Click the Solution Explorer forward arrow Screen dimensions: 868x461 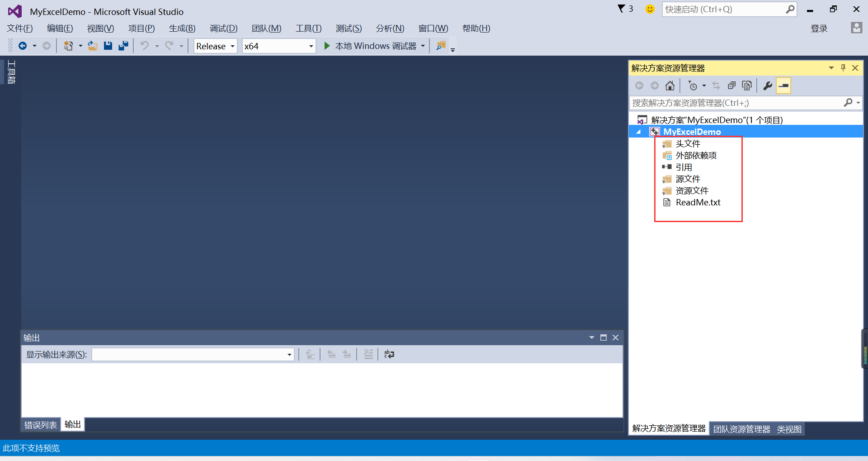tap(655, 86)
